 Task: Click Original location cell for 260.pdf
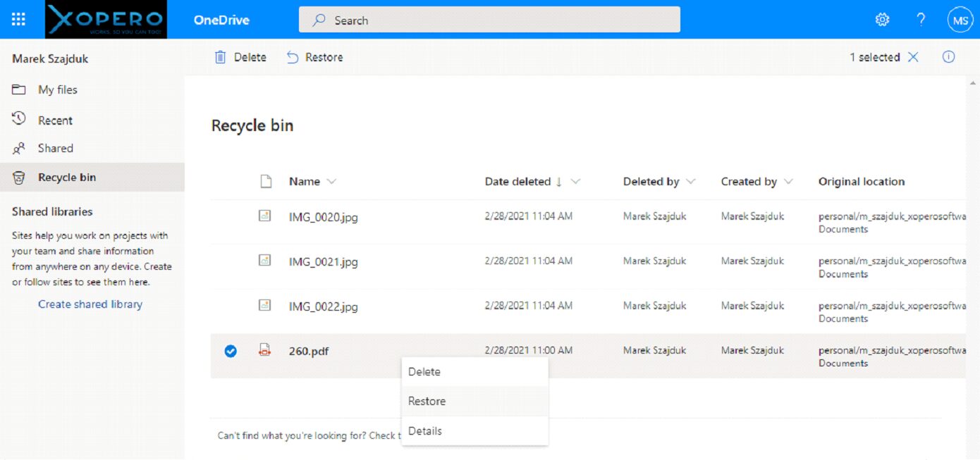point(892,356)
